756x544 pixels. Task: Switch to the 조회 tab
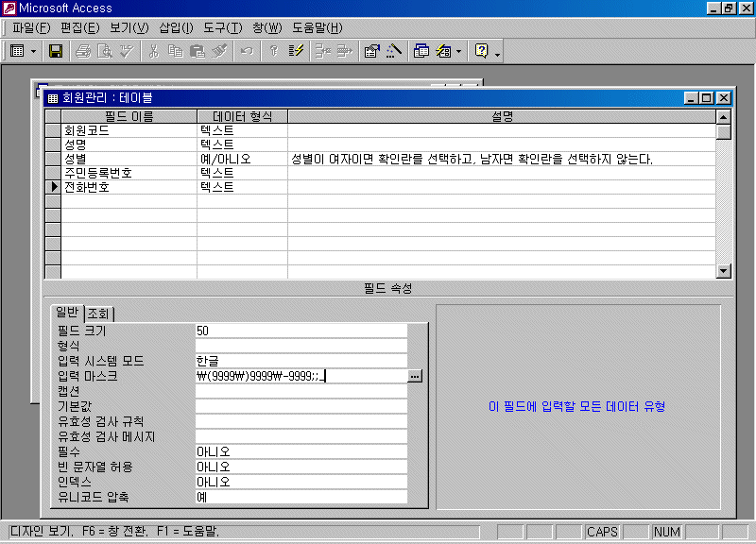coord(99,313)
